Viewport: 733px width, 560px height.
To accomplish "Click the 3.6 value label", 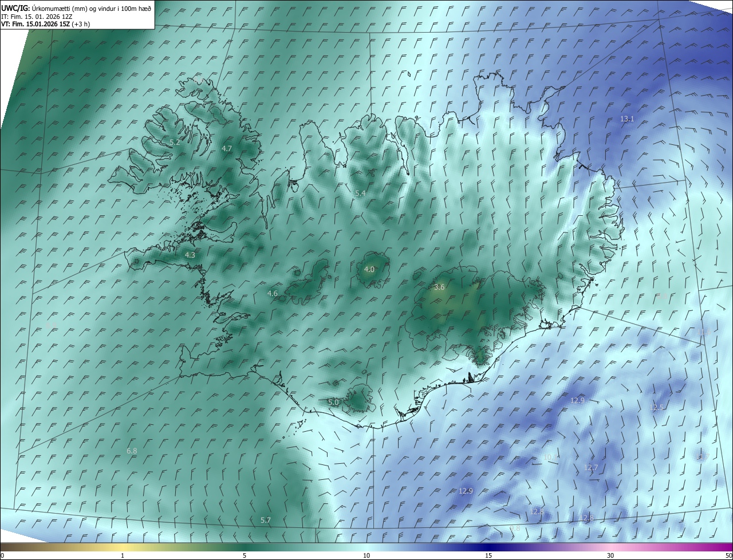I will pyautogui.click(x=439, y=287).
